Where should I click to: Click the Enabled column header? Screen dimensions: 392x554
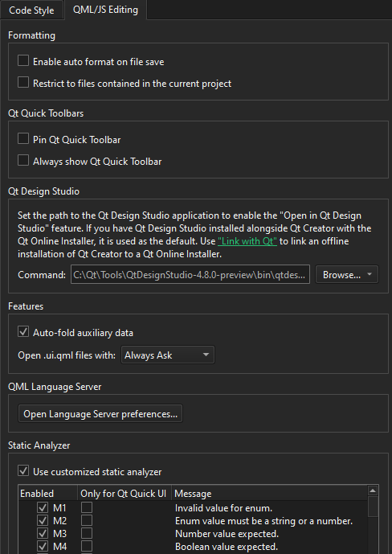[48, 494]
